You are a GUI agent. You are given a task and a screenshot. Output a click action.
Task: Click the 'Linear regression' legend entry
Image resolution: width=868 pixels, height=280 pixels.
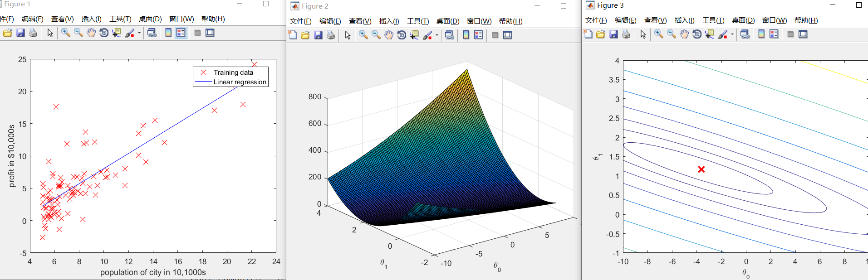[x=240, y=82]
